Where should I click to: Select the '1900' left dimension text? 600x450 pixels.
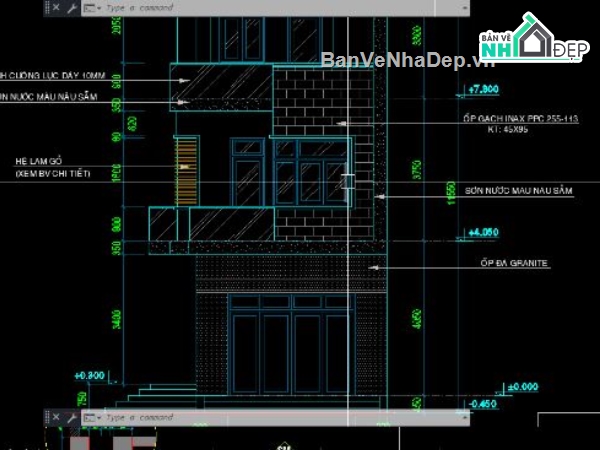pos(117,173)
